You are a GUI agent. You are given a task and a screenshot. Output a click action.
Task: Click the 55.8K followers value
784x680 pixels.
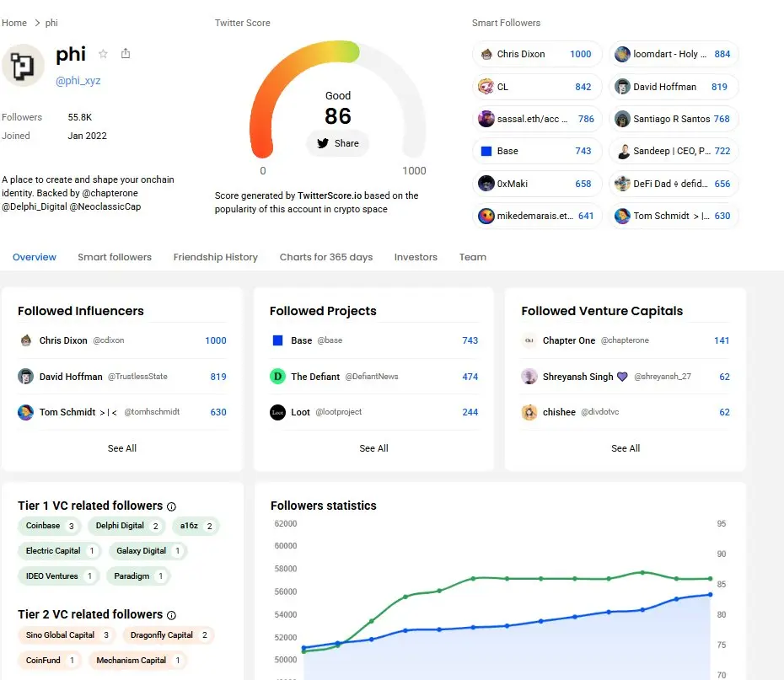tap(80, 117)
